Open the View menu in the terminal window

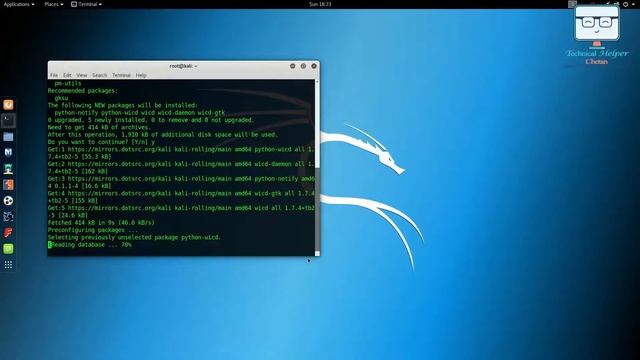pyautogui.click(x=82, y=75)
